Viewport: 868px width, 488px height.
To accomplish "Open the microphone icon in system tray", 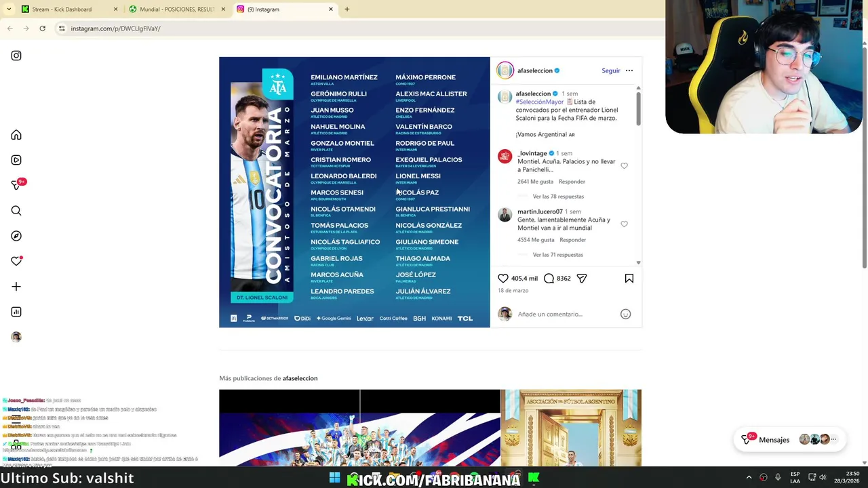I will [778, 478].
